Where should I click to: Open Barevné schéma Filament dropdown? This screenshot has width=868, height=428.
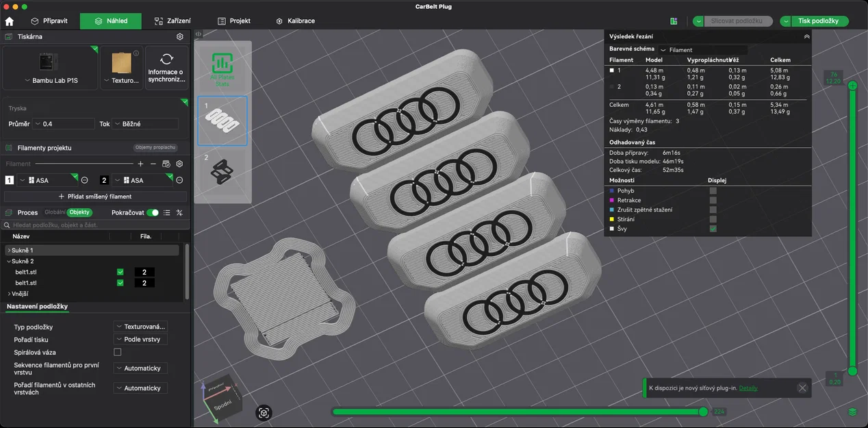coord(703,50)
